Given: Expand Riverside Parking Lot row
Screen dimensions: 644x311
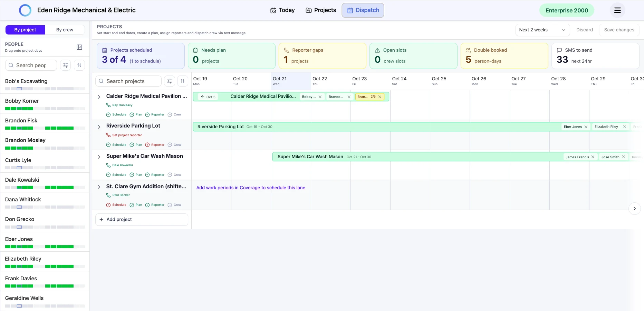Looking at the screenshot, I should [x=99, y=127].
